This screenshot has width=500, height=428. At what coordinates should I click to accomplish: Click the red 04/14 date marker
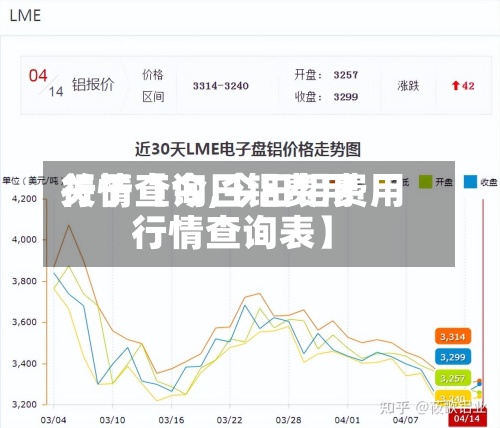[468, 418]
